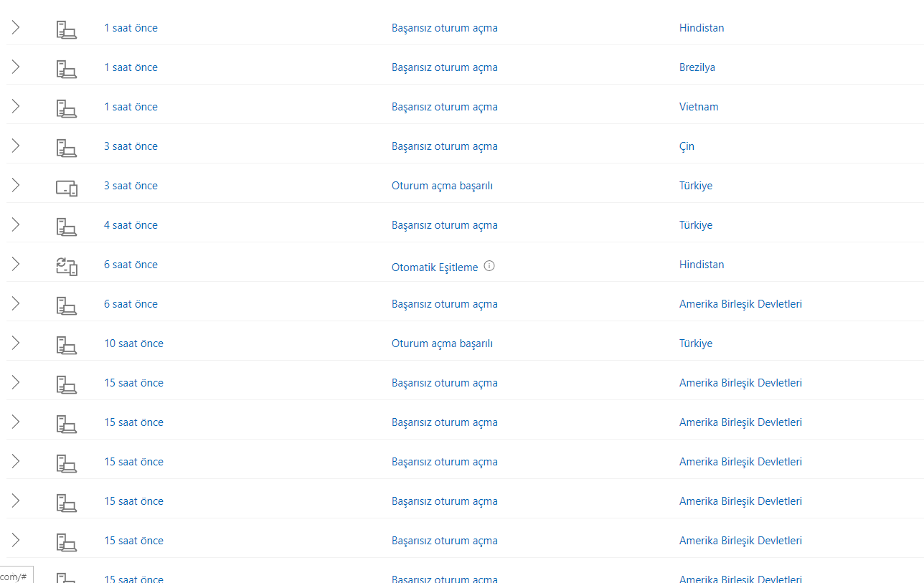Click the PC device icon in the Çin row
The height and width of the screenshot is (583, 924).
click(67, 148)
